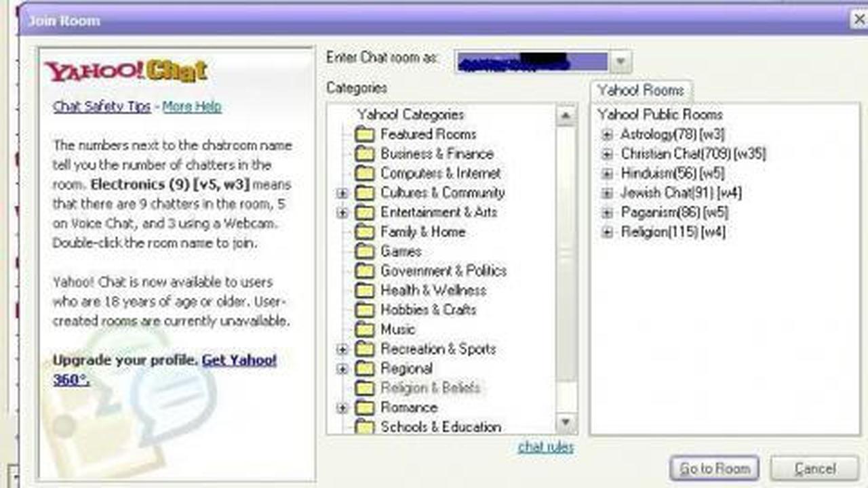
Task: Click the Go to Room button
Action: click(714, 468)
